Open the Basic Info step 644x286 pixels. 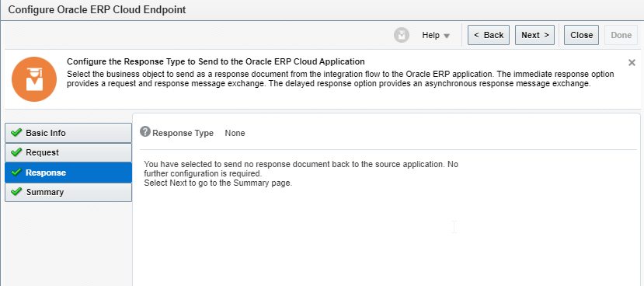pos(68,133)
